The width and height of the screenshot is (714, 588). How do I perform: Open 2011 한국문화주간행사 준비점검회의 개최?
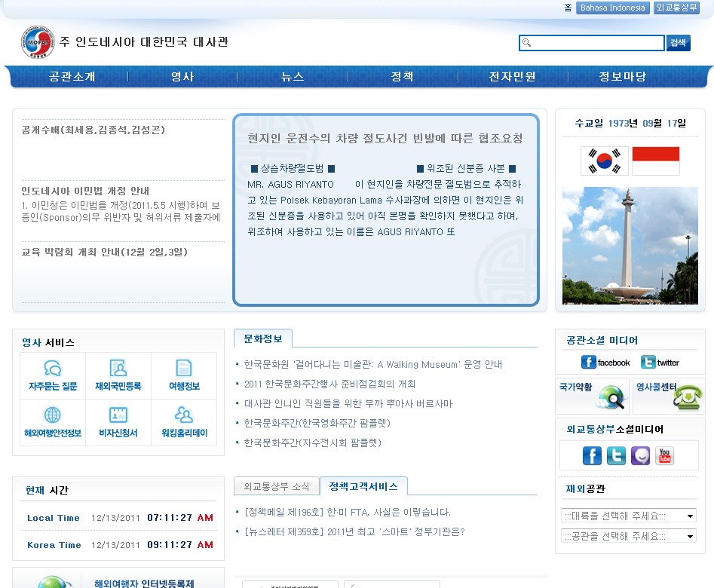[329, 384]
